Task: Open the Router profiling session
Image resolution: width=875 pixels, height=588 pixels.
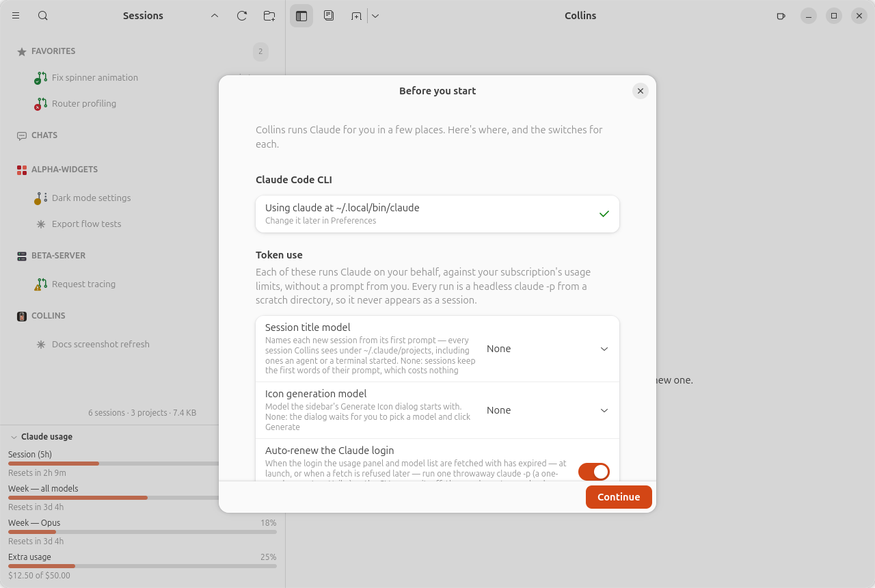Action: pos(84,104)
